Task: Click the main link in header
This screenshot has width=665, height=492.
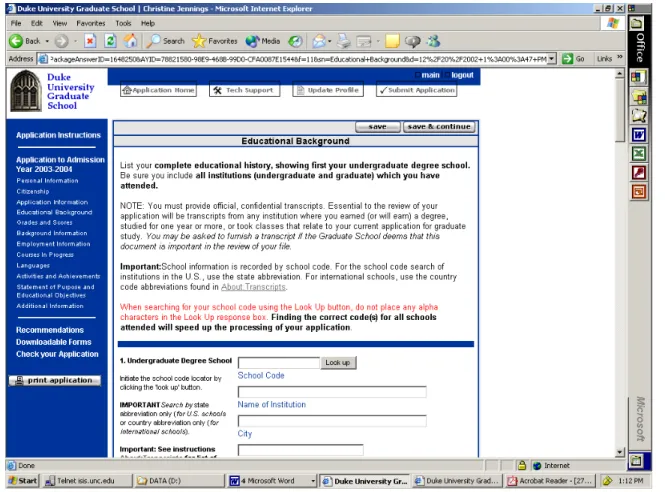Action: 430,75
